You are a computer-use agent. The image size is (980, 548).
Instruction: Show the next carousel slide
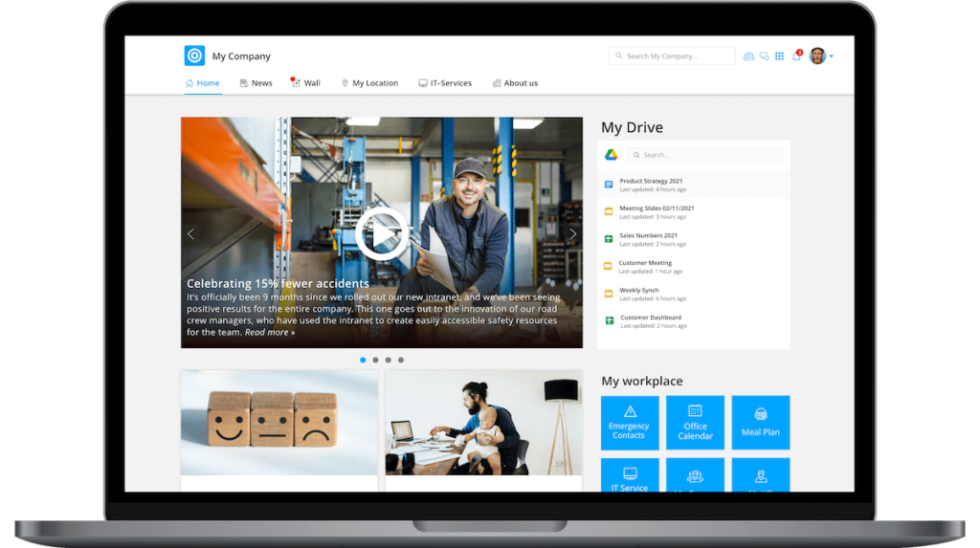[572, 233]
